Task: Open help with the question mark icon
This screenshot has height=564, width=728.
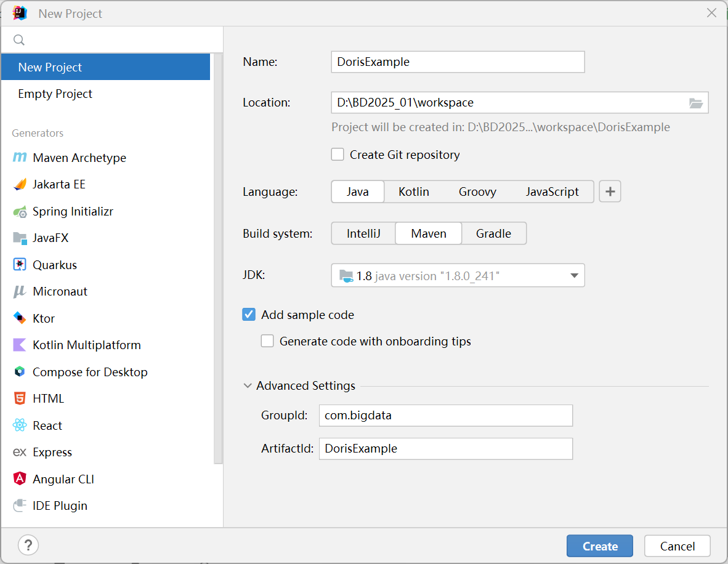Action: 28,545
